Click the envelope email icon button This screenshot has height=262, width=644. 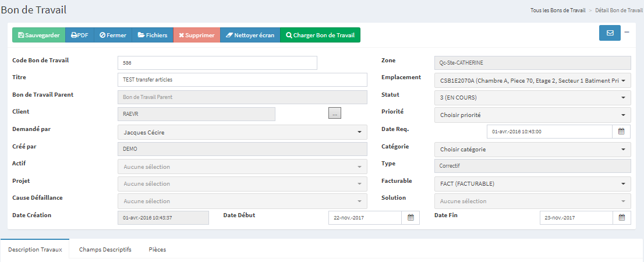coord(610,33)
